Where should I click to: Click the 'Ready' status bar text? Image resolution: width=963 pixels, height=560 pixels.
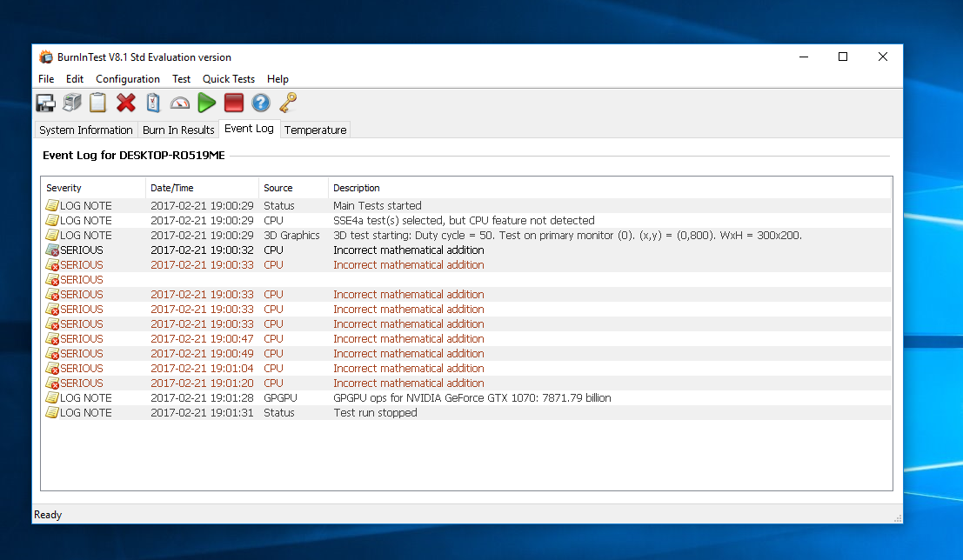pyautogui.click(x=48, y=515)
